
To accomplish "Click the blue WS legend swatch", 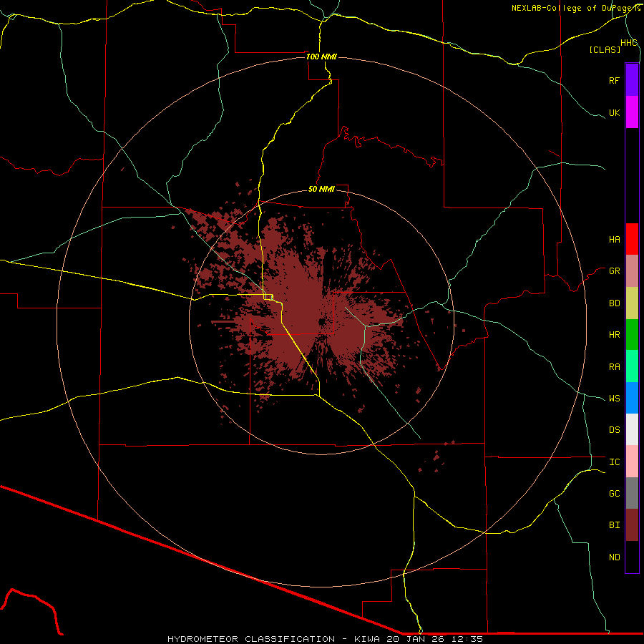I will [632, 398].
